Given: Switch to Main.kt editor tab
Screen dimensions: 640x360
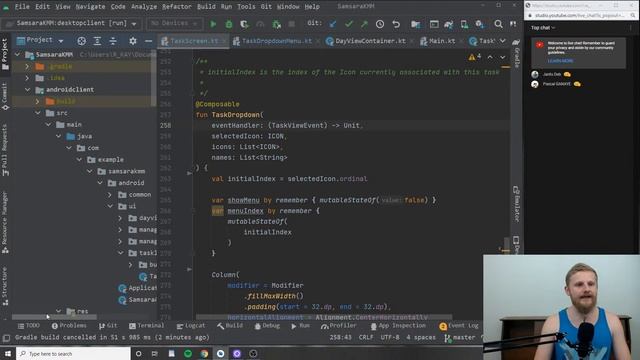Looking at the screenshot, I should point(442,41).
